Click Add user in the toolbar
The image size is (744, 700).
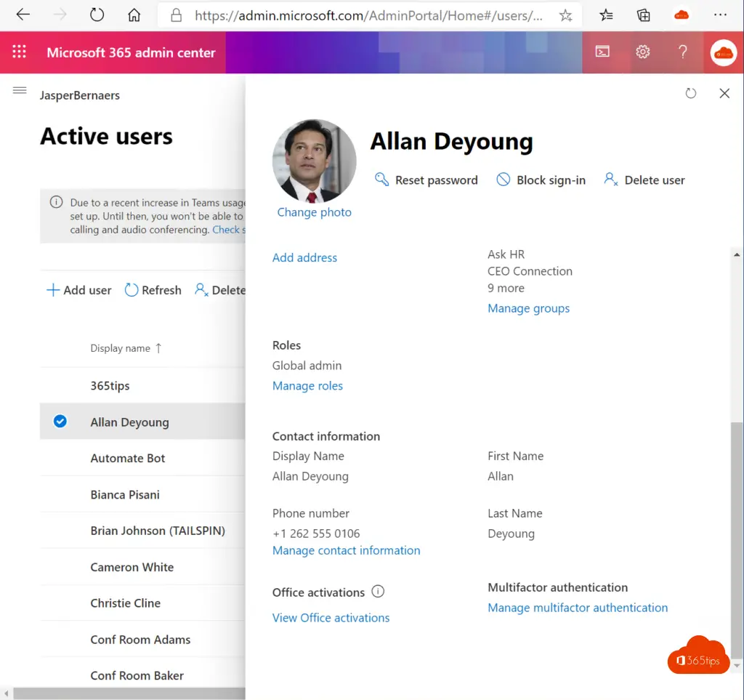click(78, 290)
